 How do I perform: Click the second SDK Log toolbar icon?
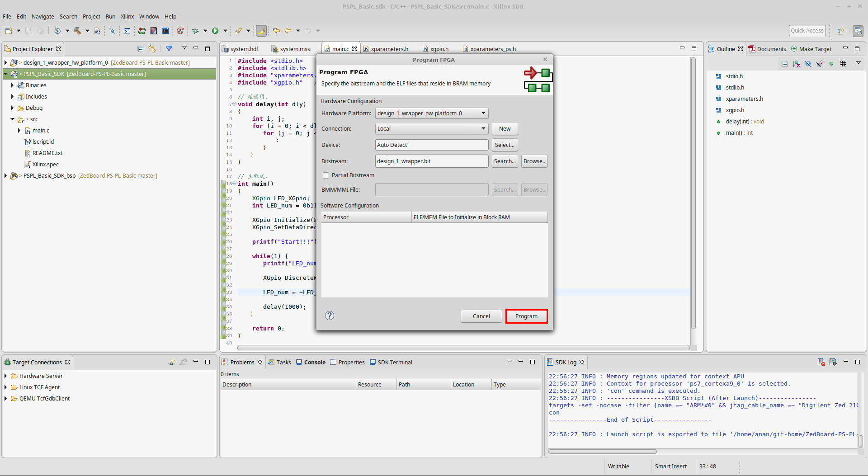833,362
